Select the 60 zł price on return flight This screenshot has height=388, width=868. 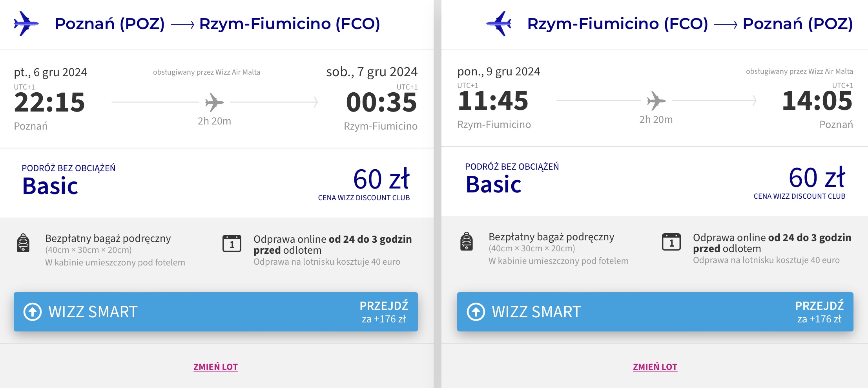[817, 178]
